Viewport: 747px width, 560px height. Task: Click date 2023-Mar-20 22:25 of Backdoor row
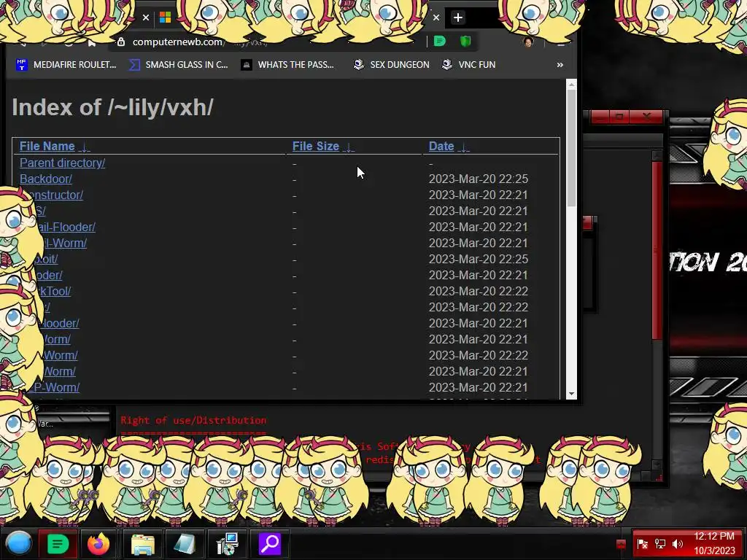(x=479, y=179)
